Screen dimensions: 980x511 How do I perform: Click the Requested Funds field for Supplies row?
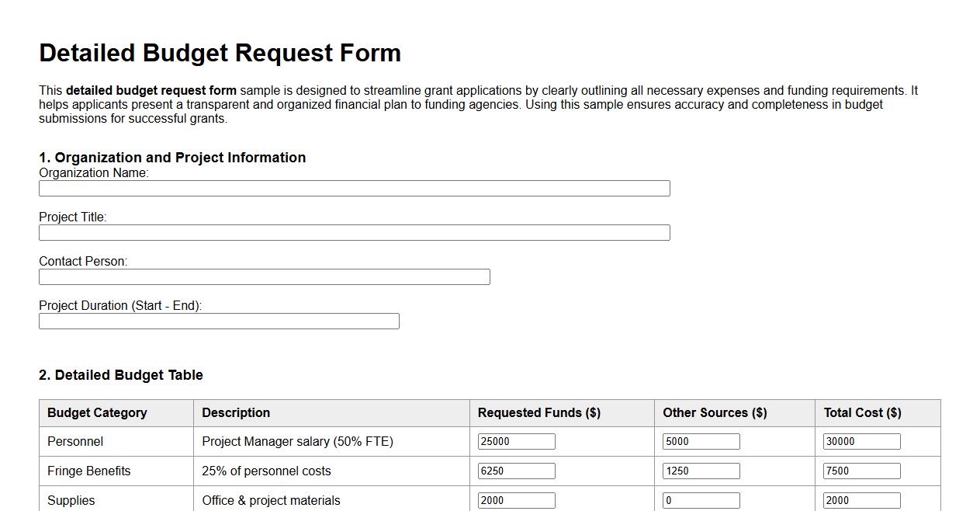tap(516, 499)
